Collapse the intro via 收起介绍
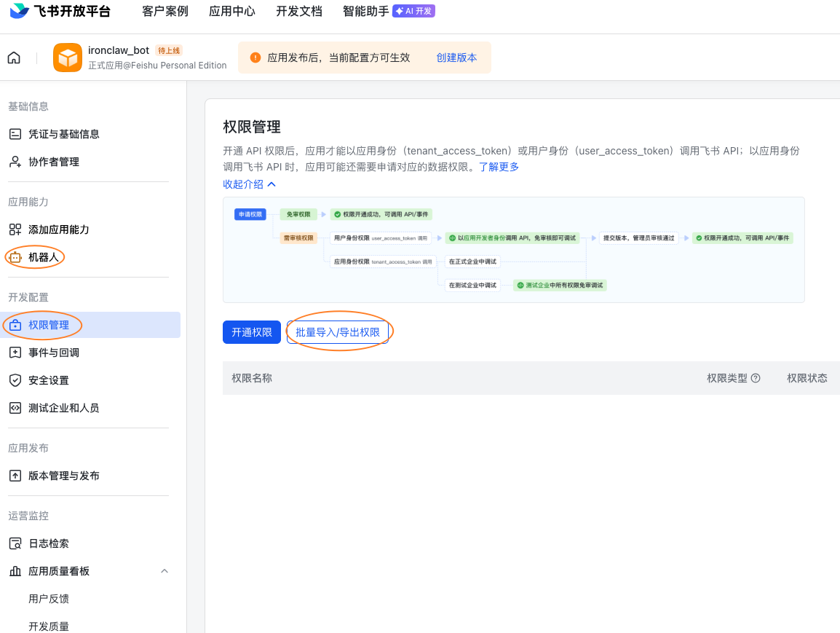The image size is (840, 633). 249,184
